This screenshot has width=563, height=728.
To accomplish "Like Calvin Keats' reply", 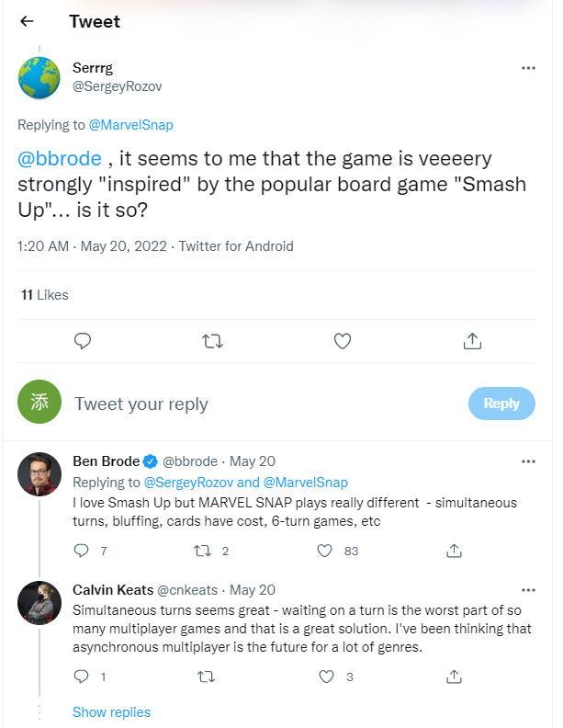I will point(326,677).
